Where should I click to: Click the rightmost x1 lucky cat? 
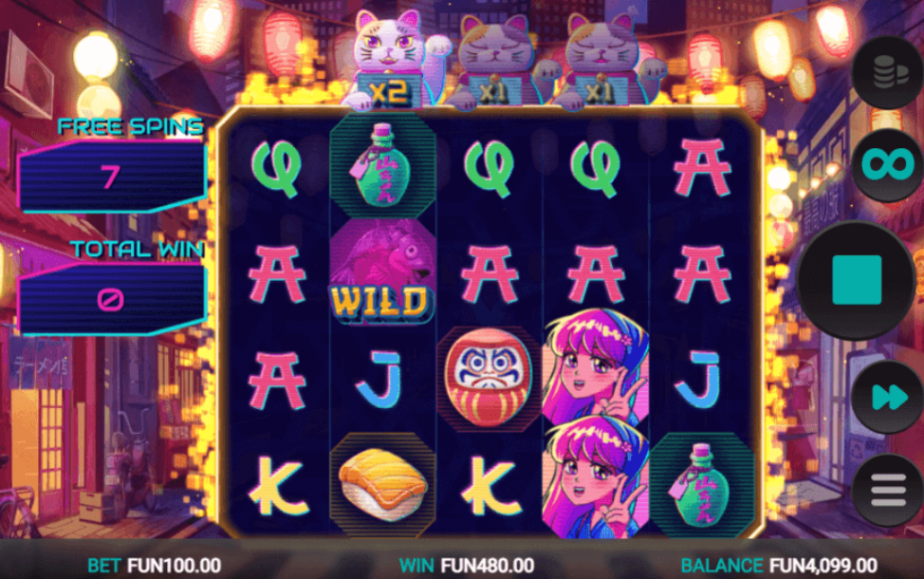tap(604, 63)
